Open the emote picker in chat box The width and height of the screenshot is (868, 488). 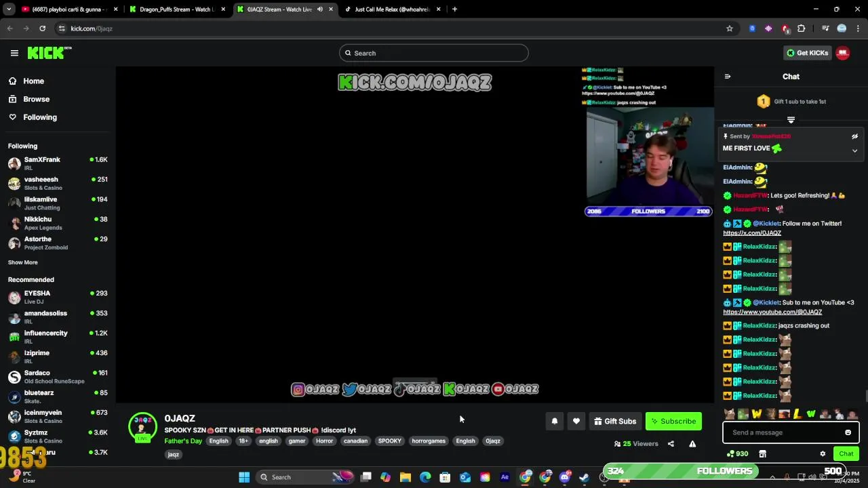click(848, 432)
